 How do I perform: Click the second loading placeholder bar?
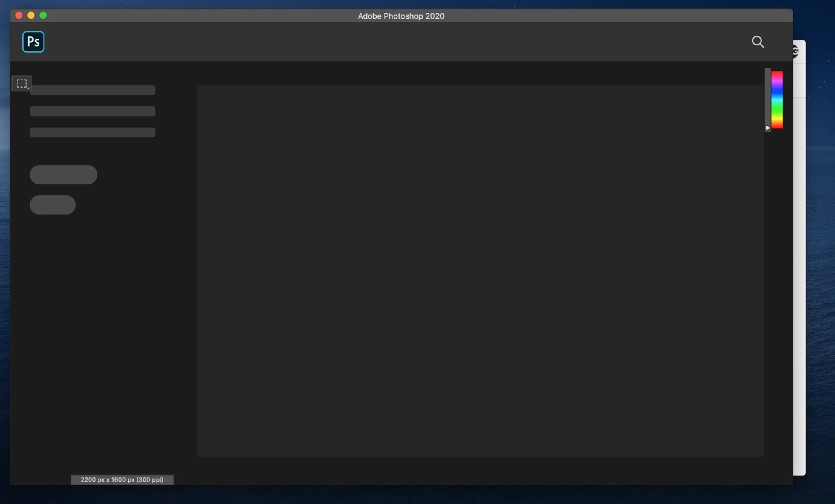click(x=93, y=111)
